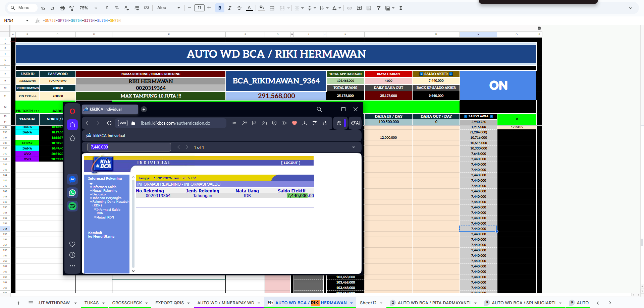
Task: Open the zoom 75% dropdown
Action: coord(88,8)
